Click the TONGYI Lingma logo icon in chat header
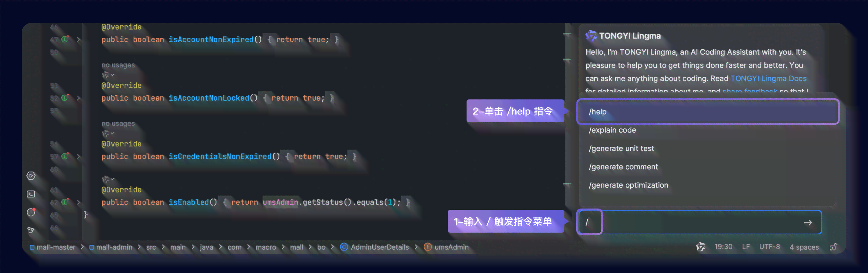The height and width of the screenshot is (273, 868). (x=591, y=36)
